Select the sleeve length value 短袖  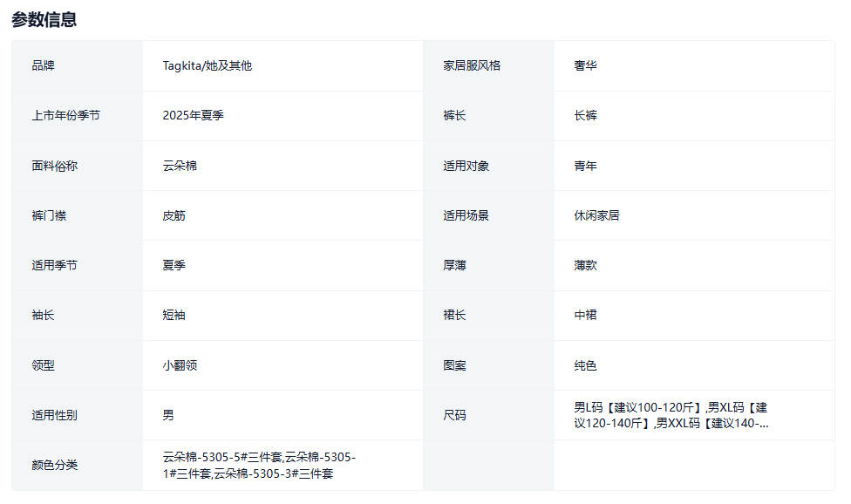[x=174, y=315]
